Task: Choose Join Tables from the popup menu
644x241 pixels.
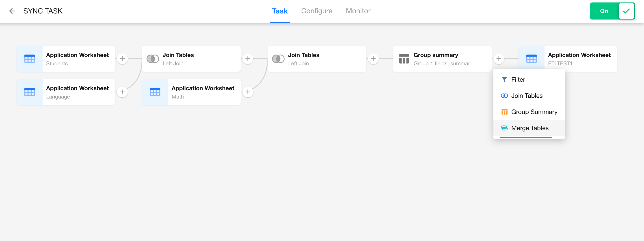Action: (x=527, y=96)
